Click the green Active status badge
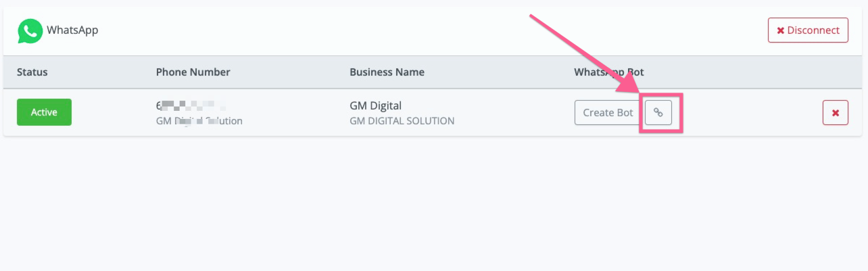 44,112
